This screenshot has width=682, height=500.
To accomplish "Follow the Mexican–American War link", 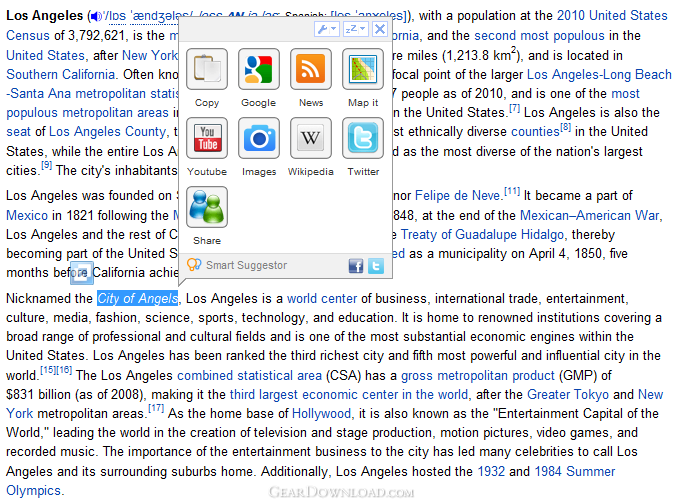I will (x=590, y=215).
